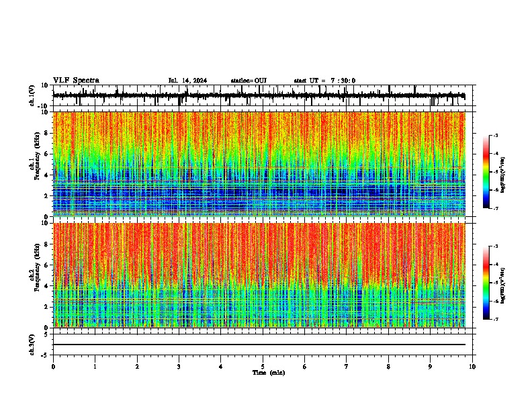Click the "-3" tick on ch.2 color bar
Screen dimensions: 532x411
pos(495,246)
